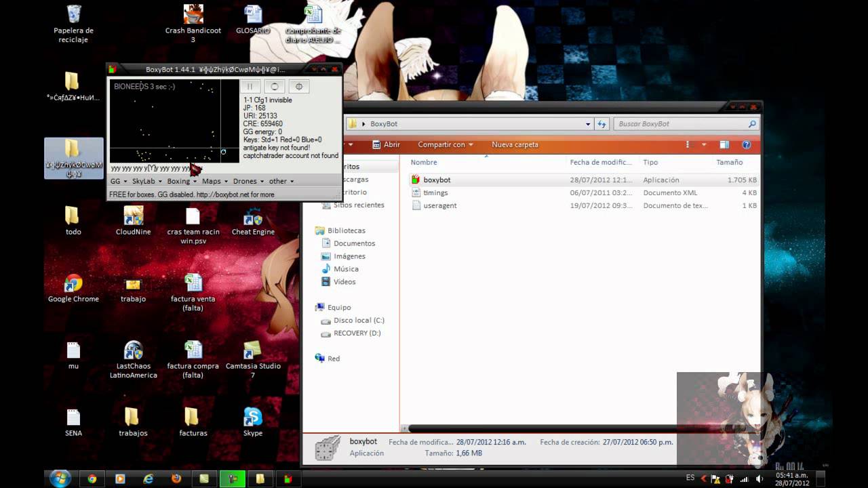Image resolution: width=868 pixels, height=488 pixels.
Task: Click the Firefox icon in the taskbar
Action: [x=176, y=479]
